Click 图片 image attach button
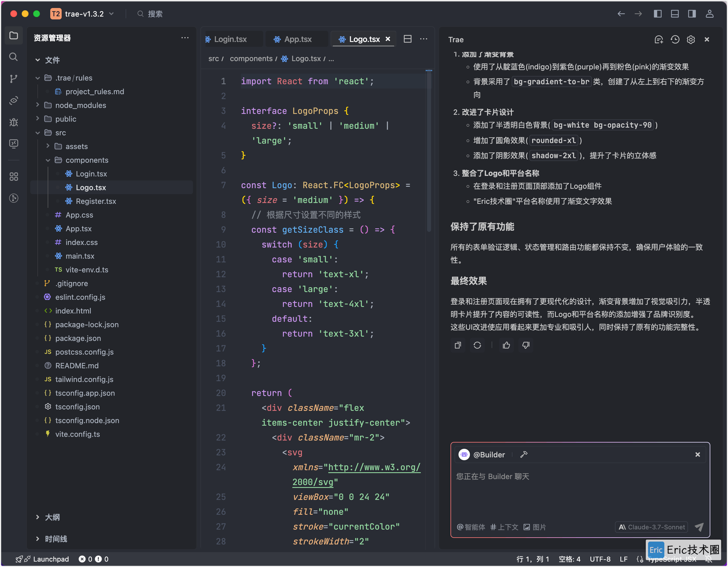 coord(535,527)
